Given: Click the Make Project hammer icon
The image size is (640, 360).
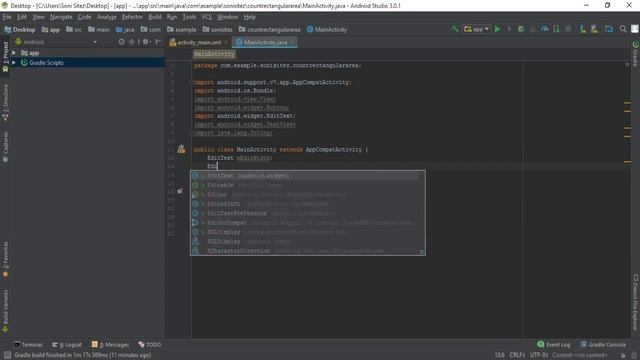Looking at the screenshot, I should [455, 29].
